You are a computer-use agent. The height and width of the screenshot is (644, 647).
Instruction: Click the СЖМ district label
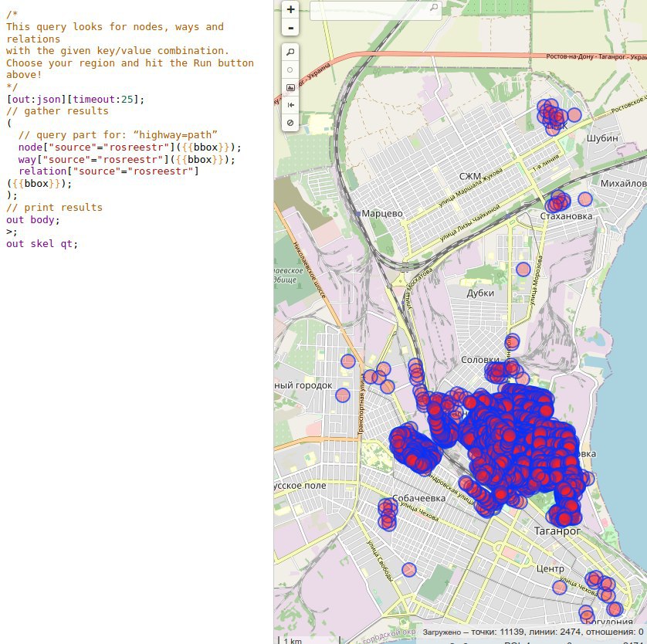470,177
